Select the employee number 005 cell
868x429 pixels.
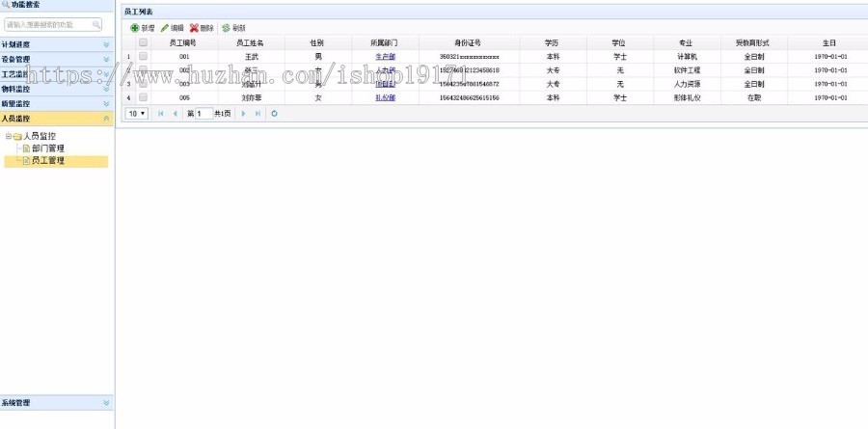tap(184, 97)
